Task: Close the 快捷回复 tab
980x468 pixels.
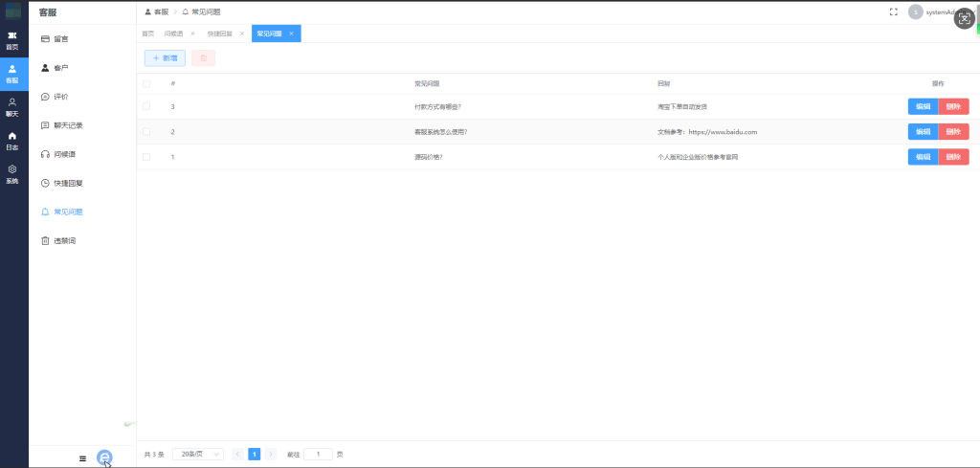Action: pyautogui.click(x=242, y=33)
